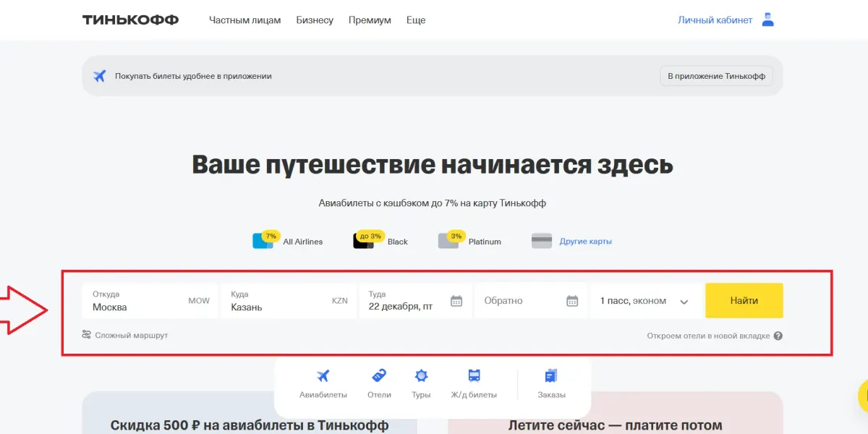Go to Личный кабинет link
Screen dimensions: 868x434
tap(715, 20)
